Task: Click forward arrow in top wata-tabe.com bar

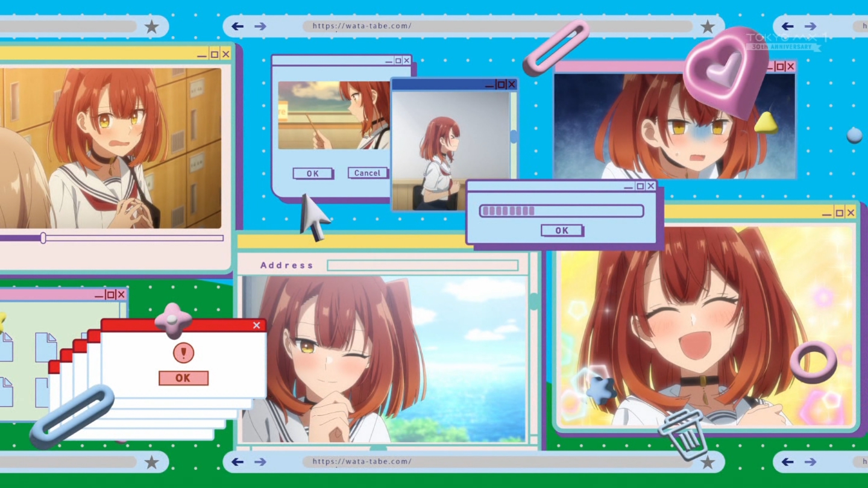Action: (260, 27)
